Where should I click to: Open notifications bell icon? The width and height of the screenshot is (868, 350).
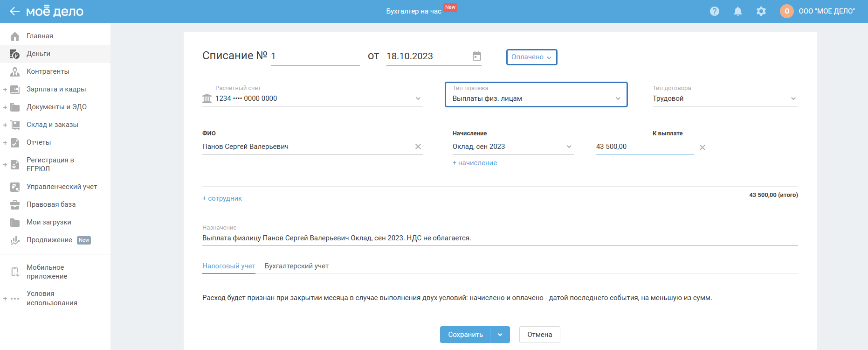click(738, 11)
